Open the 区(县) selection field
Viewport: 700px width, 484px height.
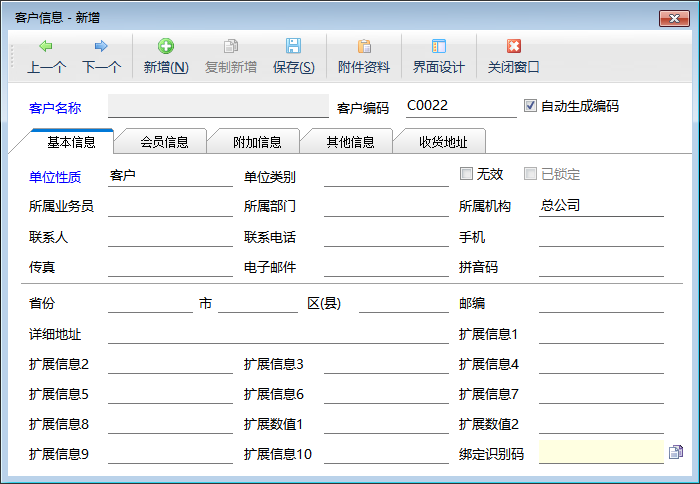(x=404, y=303)
